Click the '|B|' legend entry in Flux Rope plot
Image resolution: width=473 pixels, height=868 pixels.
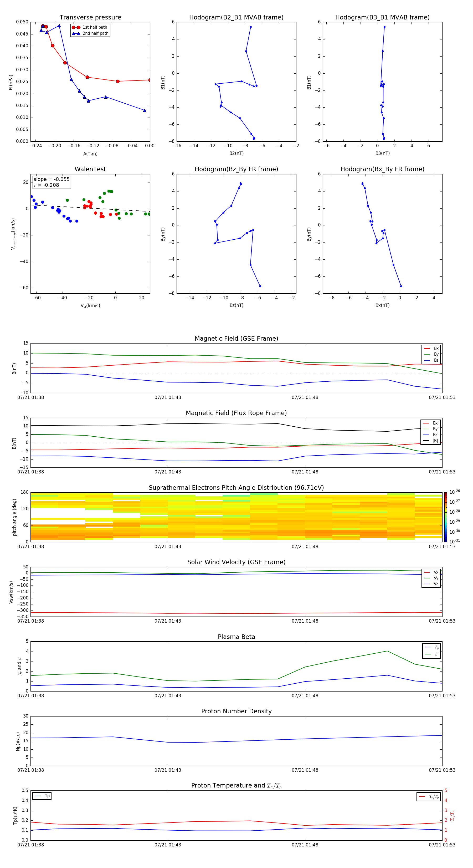pos(431,441)
